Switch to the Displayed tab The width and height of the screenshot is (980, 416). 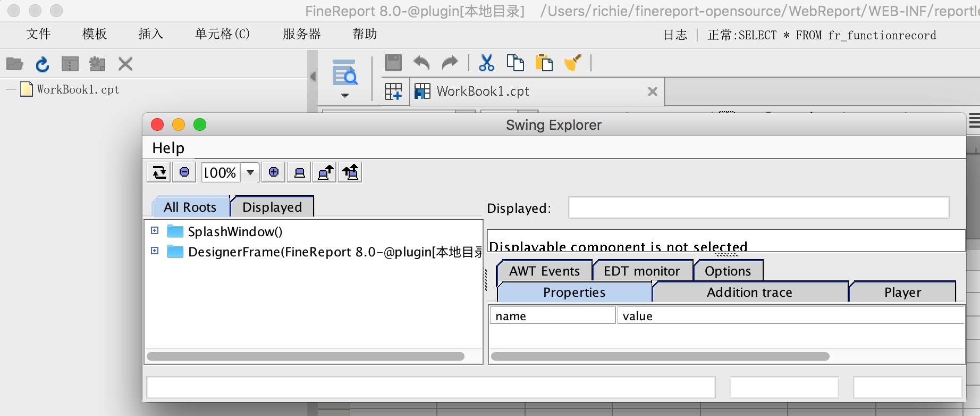coord(272,207)
